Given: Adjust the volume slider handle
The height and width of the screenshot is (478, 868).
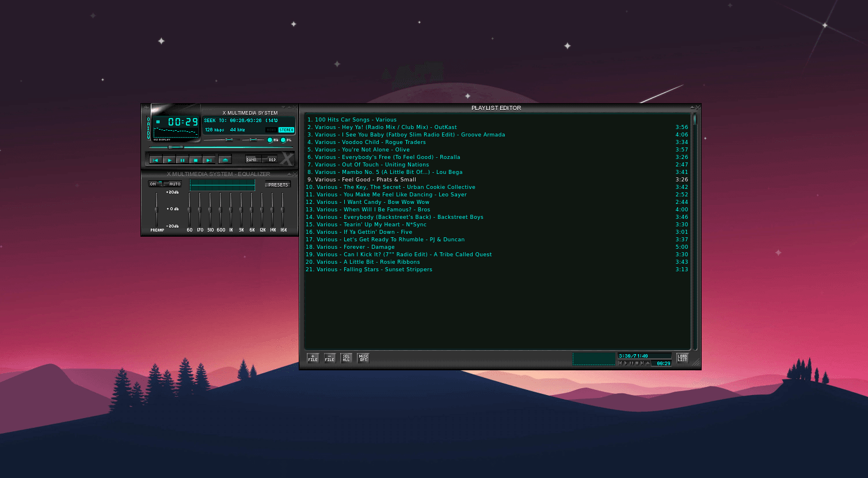Looking at the screenshot, I should [229, 139].
